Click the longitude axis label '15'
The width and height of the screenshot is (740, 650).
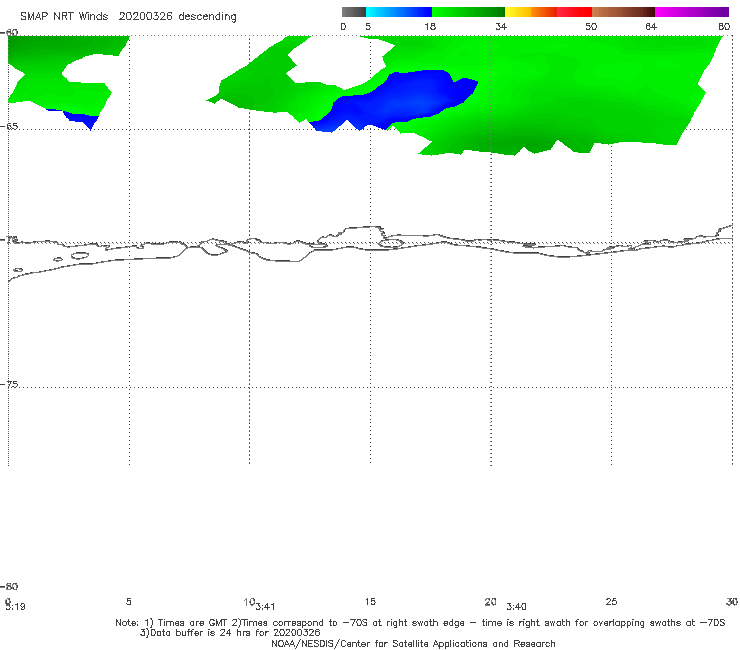click(370, 601)
